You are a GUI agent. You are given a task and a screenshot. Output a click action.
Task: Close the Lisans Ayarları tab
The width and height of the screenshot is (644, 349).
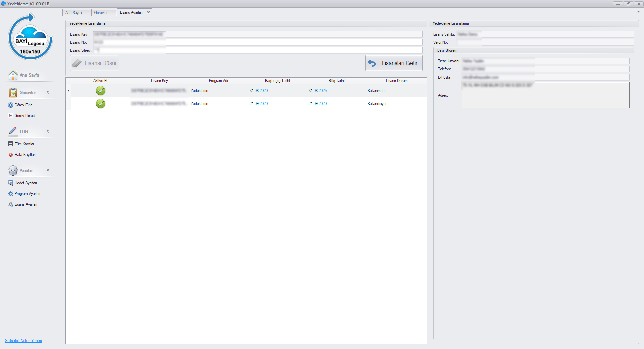[148, 12]
